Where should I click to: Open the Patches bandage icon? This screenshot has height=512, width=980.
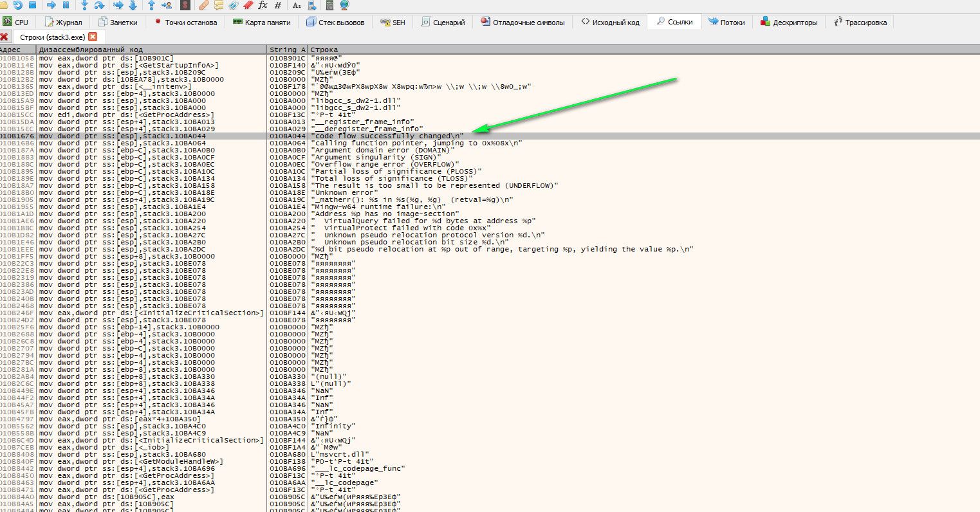pos(203,5)
